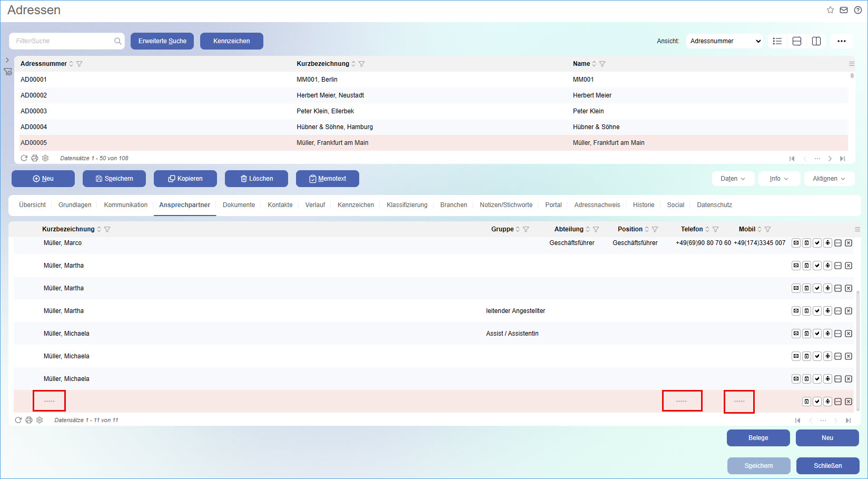
Task: Open the Ansicht Adressnummer dropdown
Action: point(725,41)
